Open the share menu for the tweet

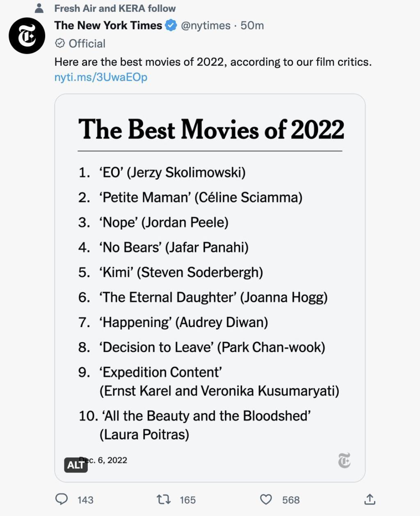(370, 499)
